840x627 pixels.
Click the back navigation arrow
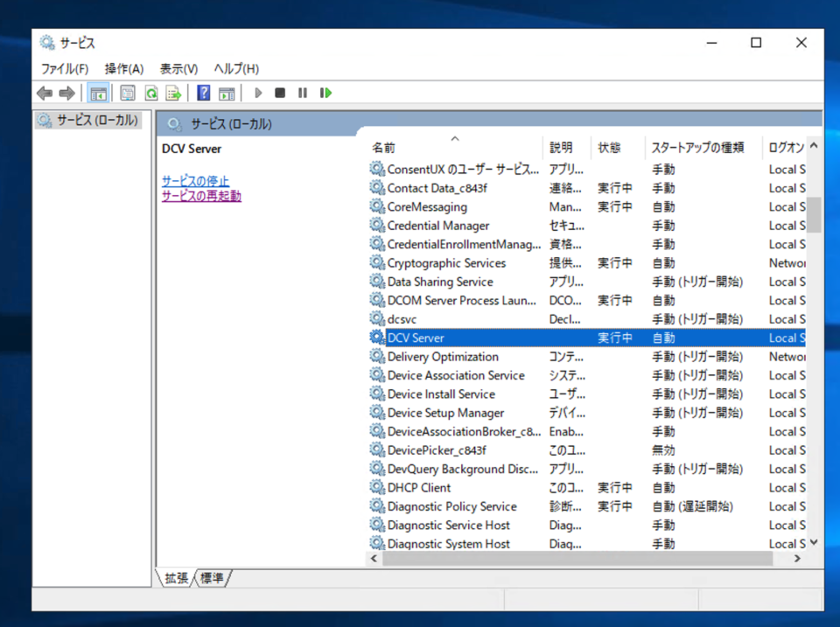(45, 92)
